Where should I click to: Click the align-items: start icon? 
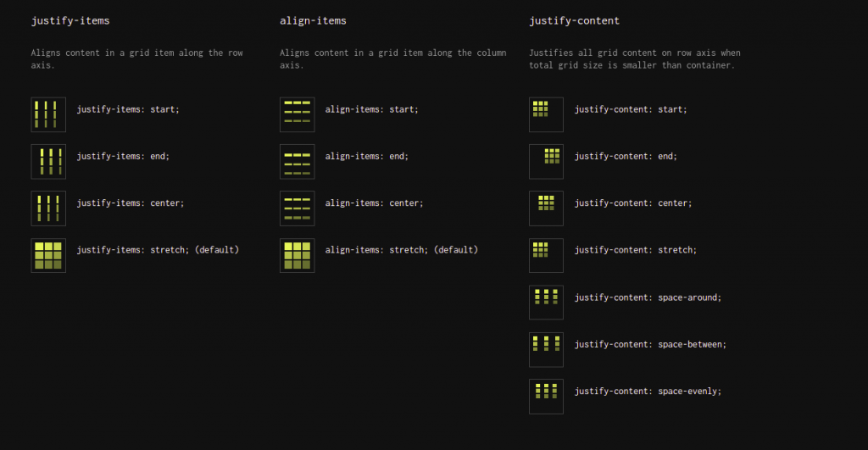coord(298,114)
